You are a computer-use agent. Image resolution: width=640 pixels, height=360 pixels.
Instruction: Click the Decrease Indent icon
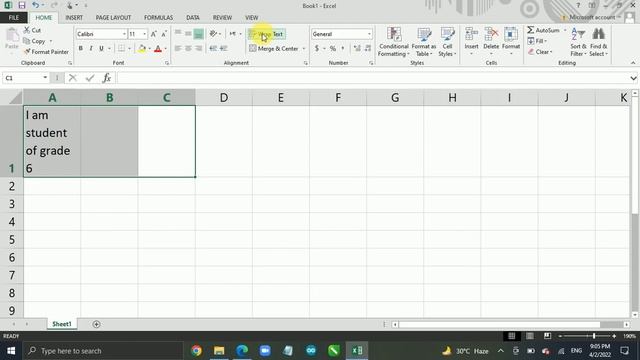pos(213,48)
